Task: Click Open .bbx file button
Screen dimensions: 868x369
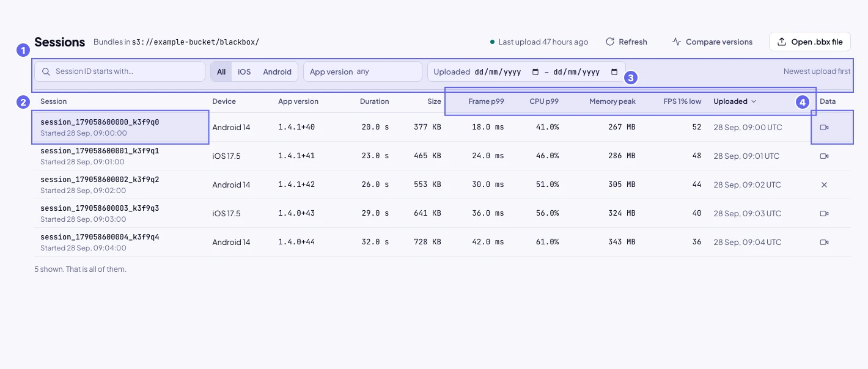Action: click(810, 42)
